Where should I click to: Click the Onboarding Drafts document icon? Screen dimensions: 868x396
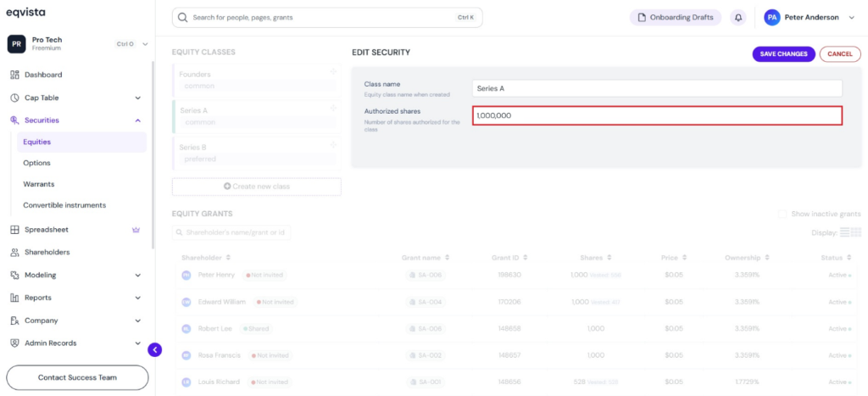click(x=643, y=18)
